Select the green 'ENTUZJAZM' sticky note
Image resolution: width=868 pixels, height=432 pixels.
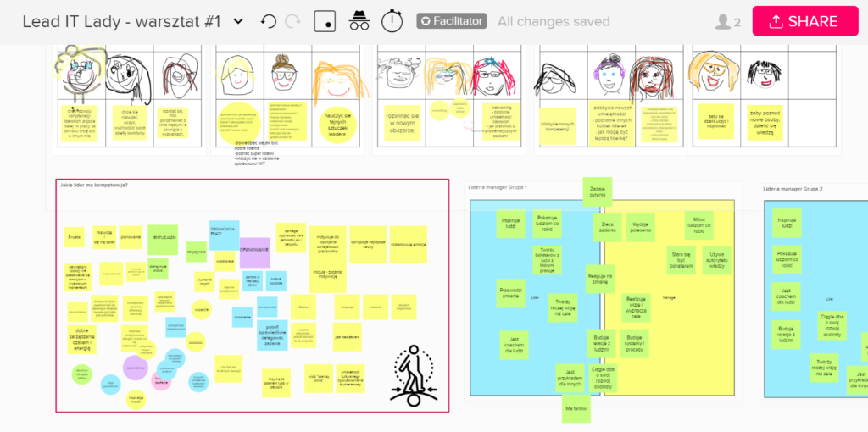(163, 238)
